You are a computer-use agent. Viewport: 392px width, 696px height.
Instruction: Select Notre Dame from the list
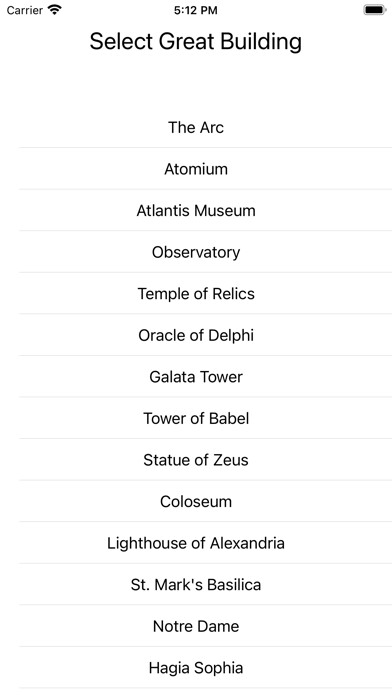(x=196, y=626)
